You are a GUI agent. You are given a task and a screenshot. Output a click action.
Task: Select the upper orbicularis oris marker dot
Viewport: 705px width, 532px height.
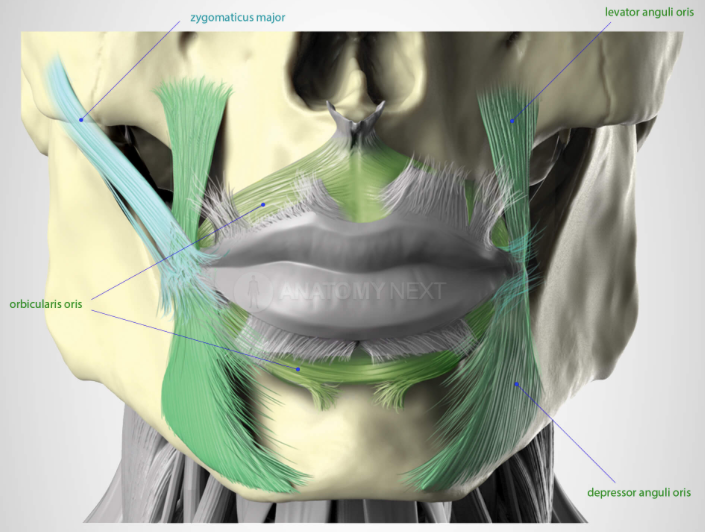263,205
